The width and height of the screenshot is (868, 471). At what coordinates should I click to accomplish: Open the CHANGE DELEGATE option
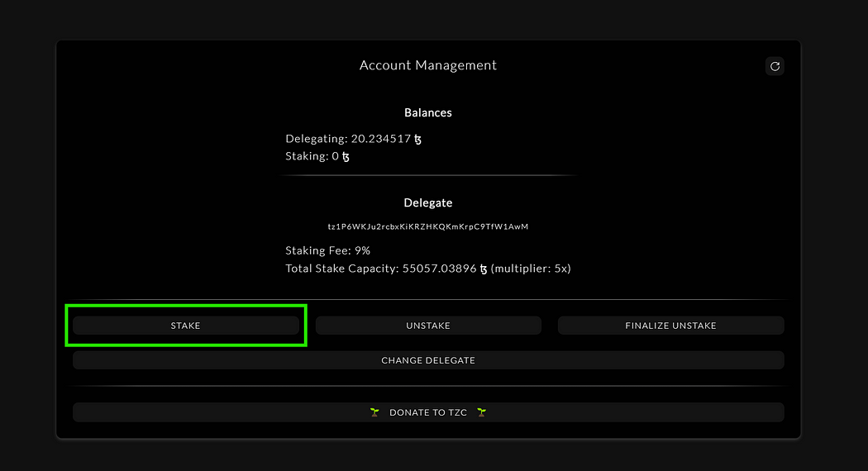[428, 360]
